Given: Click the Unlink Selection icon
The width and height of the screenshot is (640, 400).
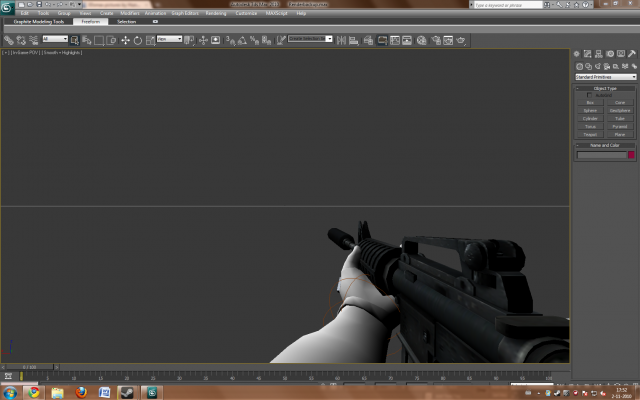Looking at the screenshot, I should point(21,40).
